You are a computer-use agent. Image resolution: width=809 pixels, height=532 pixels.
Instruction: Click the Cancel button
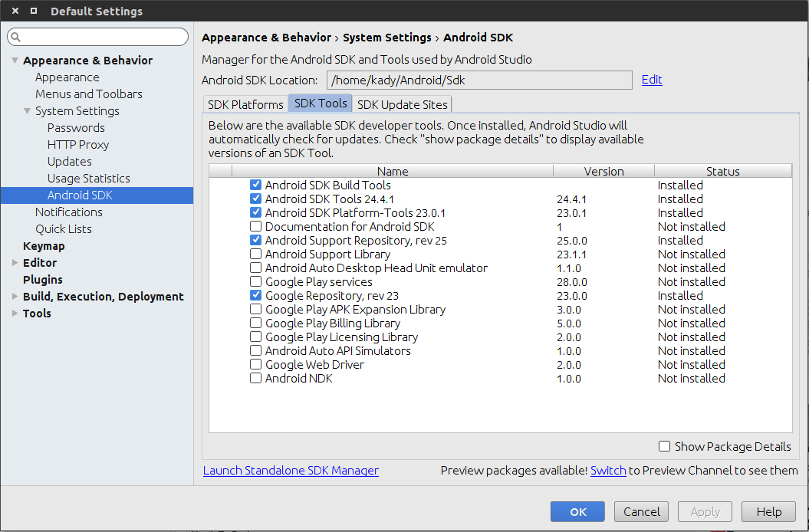pyautogui.click(x=641, y=511)
